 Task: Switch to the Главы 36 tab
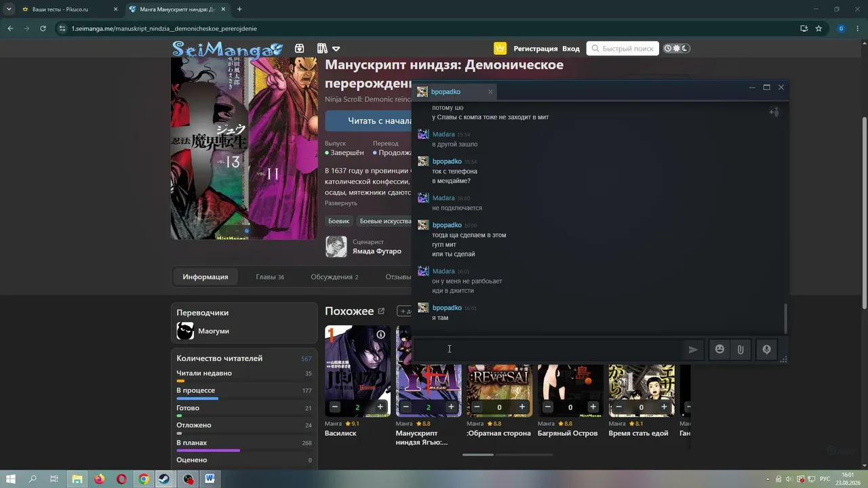click(270, 277)
